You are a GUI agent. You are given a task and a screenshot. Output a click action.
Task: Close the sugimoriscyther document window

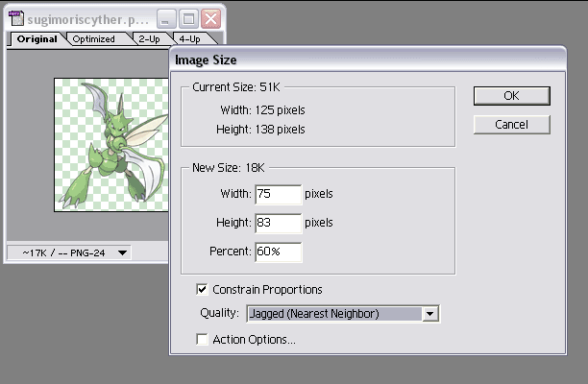210,19
